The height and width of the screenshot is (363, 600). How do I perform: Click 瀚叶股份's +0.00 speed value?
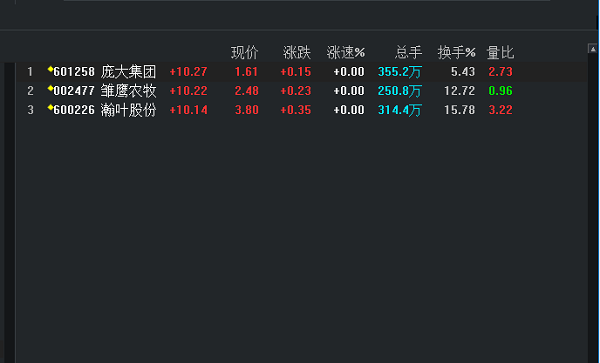[349, 110]
